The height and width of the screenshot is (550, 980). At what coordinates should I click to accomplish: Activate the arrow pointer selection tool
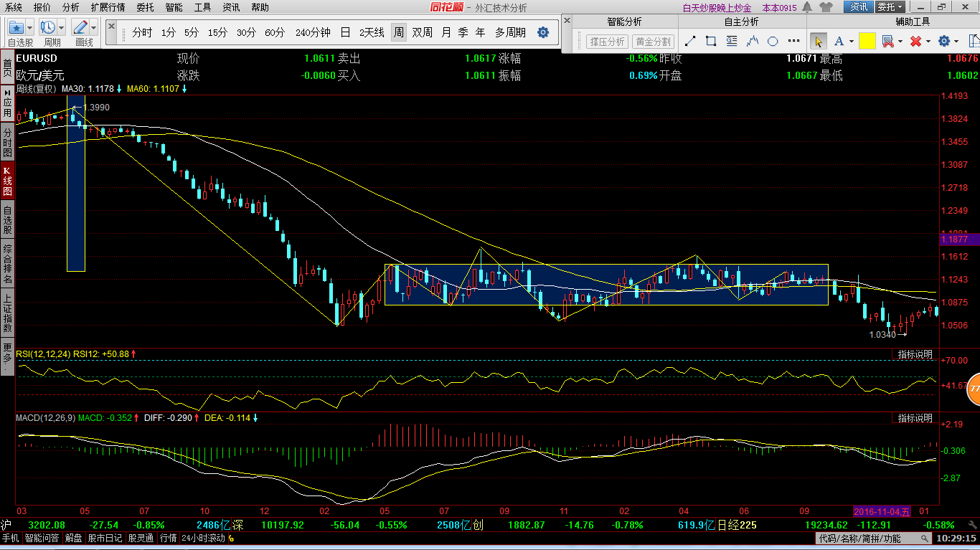point(817,42)
